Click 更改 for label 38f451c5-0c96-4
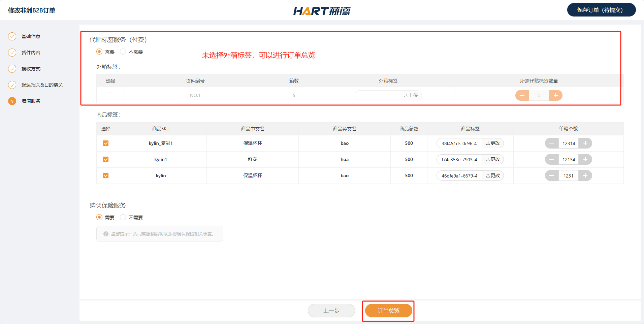 tap(492, 143)
